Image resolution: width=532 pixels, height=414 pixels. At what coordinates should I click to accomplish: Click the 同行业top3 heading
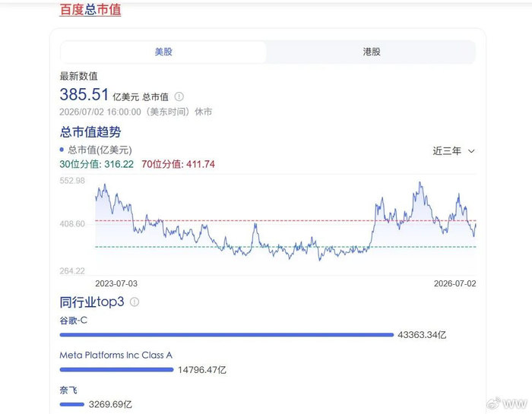[x=92, y=302]
